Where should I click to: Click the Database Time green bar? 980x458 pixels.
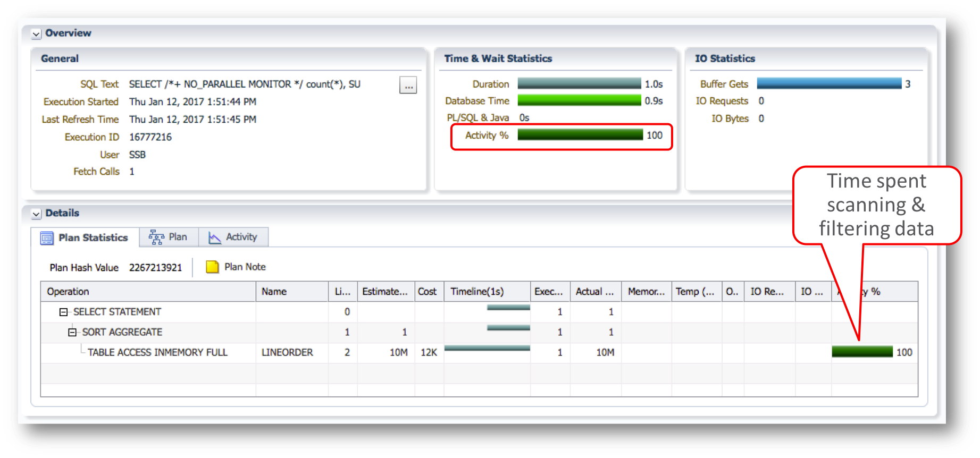579,100
